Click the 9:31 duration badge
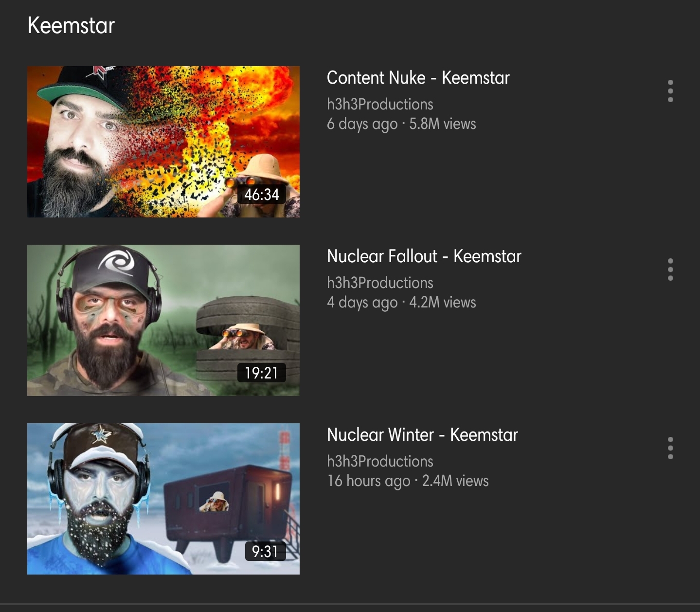The height and width of the screenshot is (612, 700). tap(265, 552)
